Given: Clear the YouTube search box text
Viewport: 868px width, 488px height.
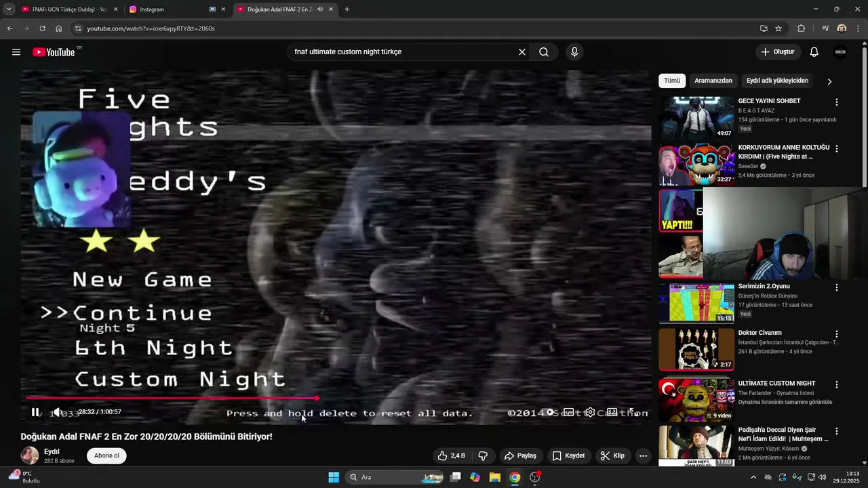Looking at the screenshot, I should point(522,52).
